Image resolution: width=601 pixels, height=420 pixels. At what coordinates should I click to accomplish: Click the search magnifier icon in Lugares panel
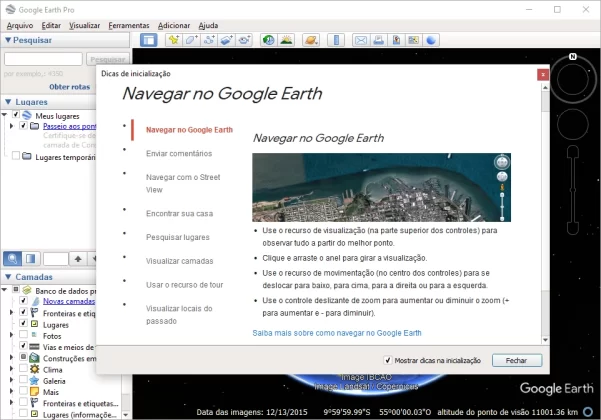pyautogui.click(x=12, y=259)
